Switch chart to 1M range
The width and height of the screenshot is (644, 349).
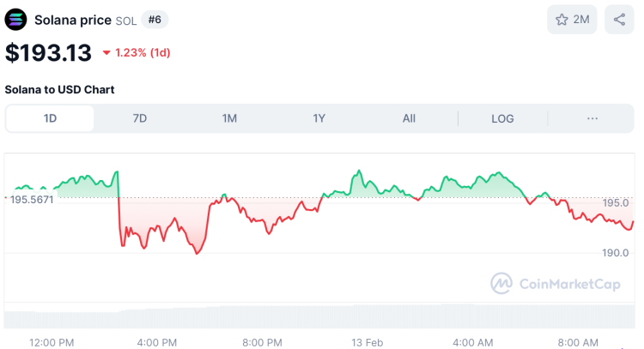pos(229,118)
